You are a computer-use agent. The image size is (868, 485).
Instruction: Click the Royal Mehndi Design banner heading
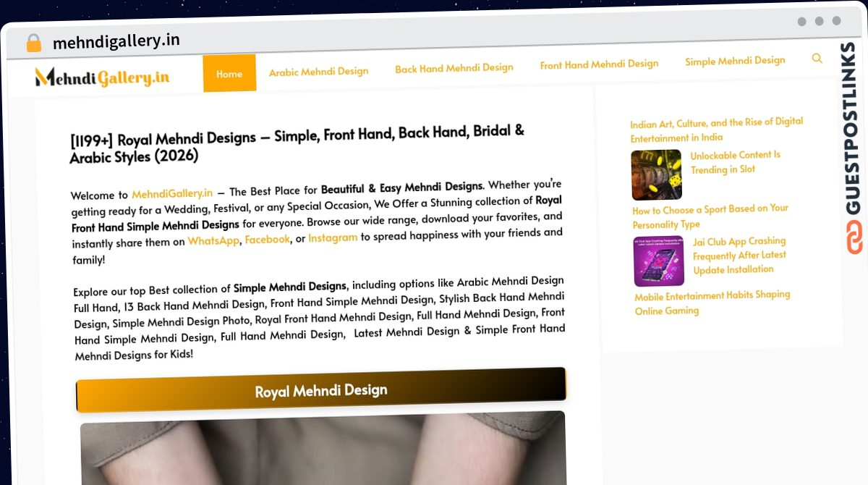pyautogui.click(x=321, y=391)
